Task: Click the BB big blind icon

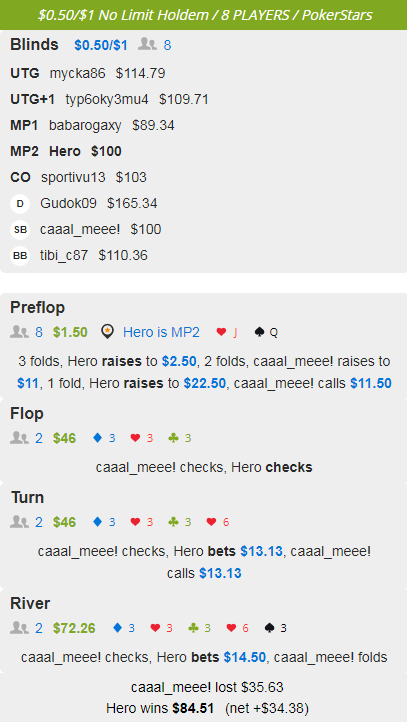Action: click(x=20, y=256)
